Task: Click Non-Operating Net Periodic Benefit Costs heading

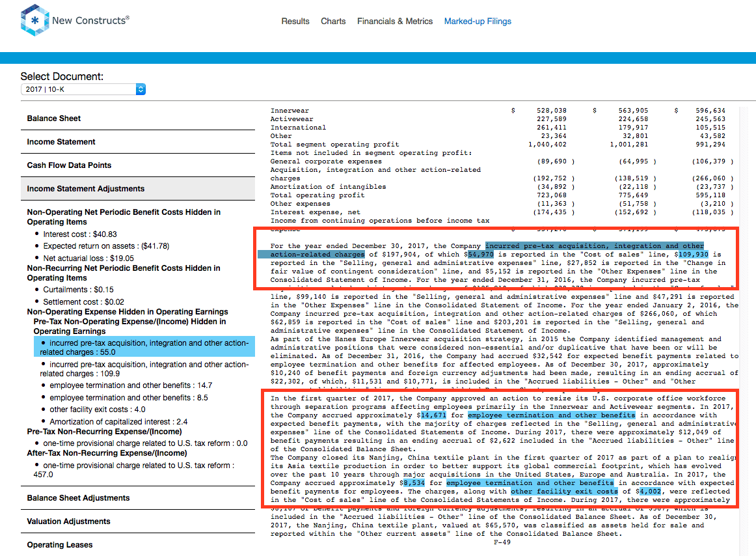Action: point(124,217)
